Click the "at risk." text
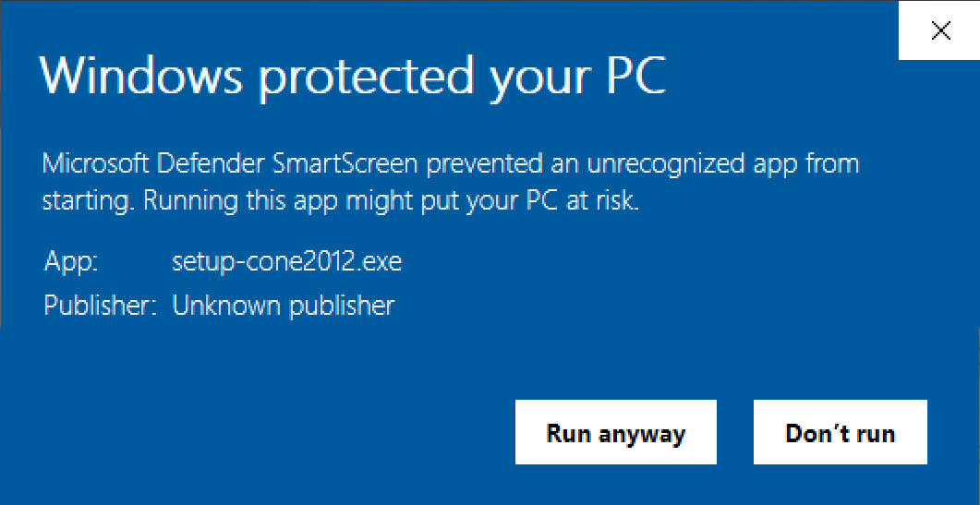The image size is (980, 505). (602, 200)
